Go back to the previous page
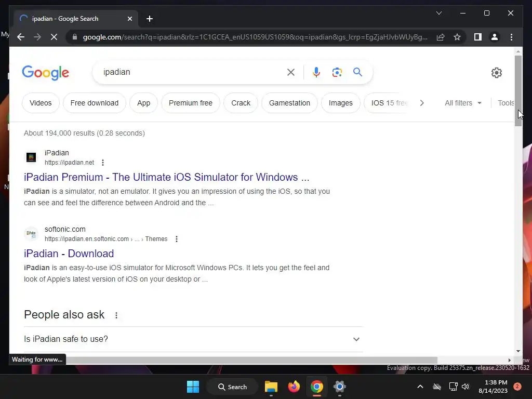The width and height of the screenshot is (532, 399). pos(21,37)
